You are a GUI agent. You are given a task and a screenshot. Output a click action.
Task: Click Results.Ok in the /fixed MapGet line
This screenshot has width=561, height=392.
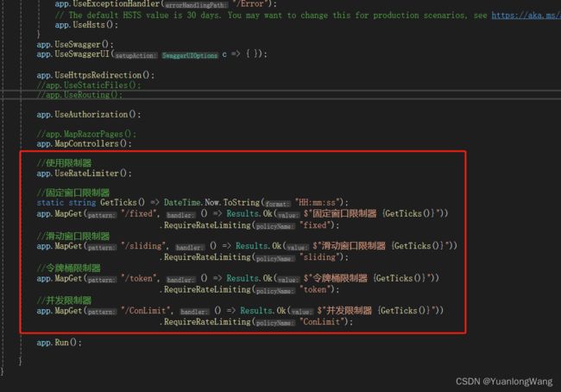pos(249,214)
